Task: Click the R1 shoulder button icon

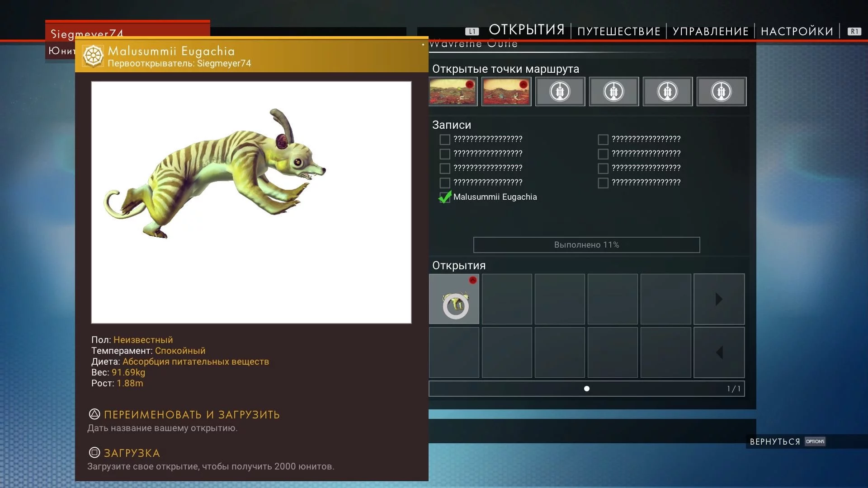Action: [x=854, y=32]
